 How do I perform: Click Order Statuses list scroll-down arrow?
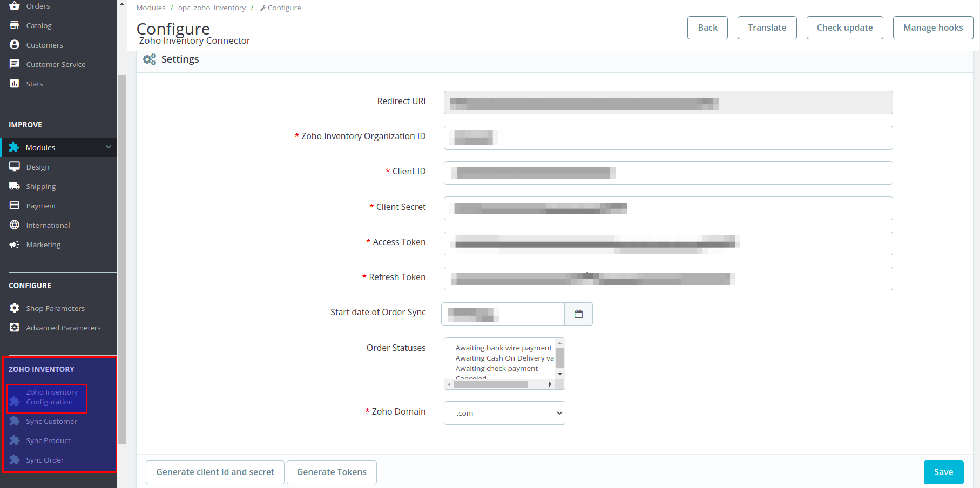click(x=560, y=374)
